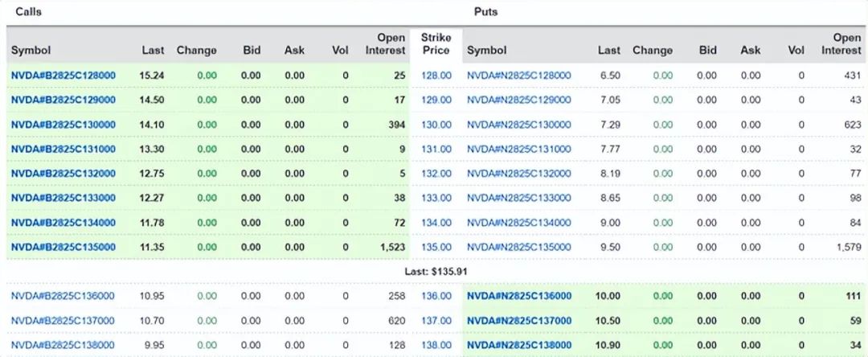Open call symbol NVDA#B2825C130000
This screenshot has width=868, height=357.
(63, 125)
